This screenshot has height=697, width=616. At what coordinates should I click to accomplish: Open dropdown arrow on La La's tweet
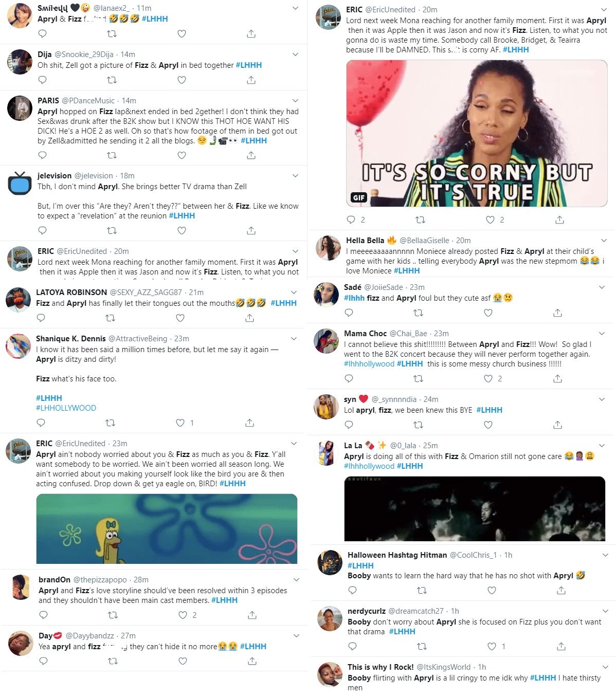pyautogui.click(x=602, y=445)
